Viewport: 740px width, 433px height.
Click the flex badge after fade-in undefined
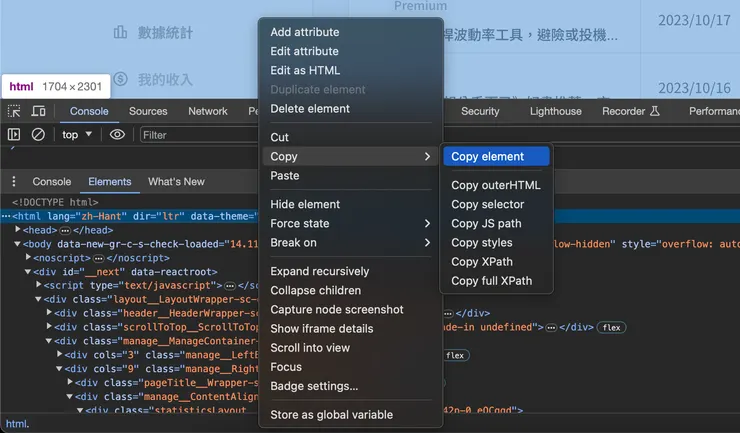pos(611,327)
